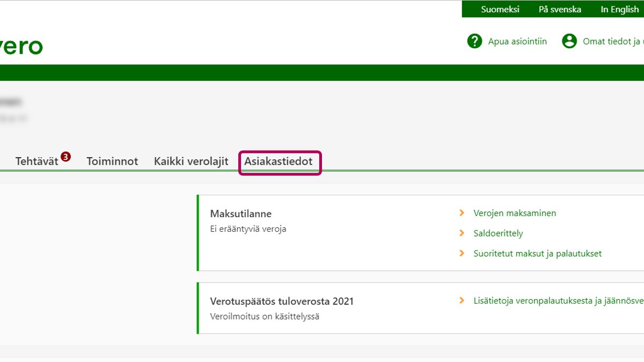Screen dimensions: 644x362
Task: Click the orange chevron beside Verojen maksaminen
Action: coord(462,213)
